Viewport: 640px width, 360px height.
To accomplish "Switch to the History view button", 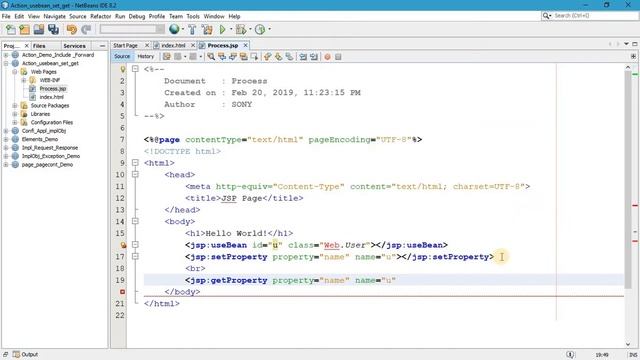I will [x=145, y=57].
